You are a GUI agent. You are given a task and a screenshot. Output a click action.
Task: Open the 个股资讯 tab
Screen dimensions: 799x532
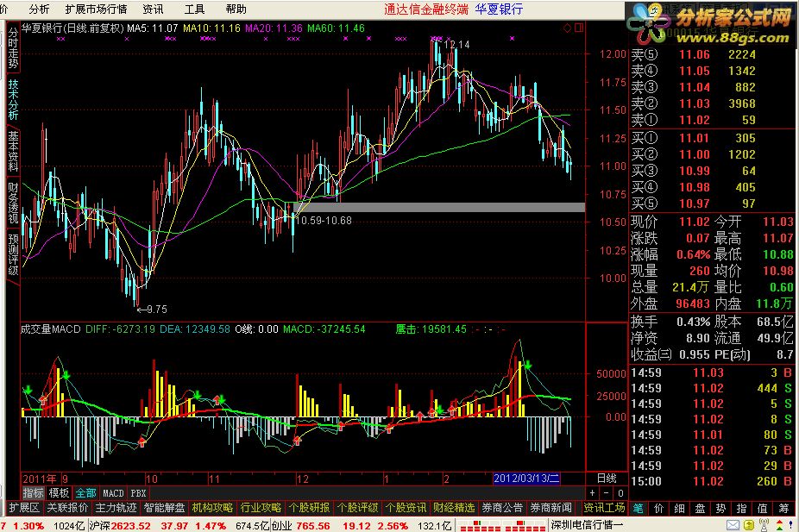coord(406,508)
